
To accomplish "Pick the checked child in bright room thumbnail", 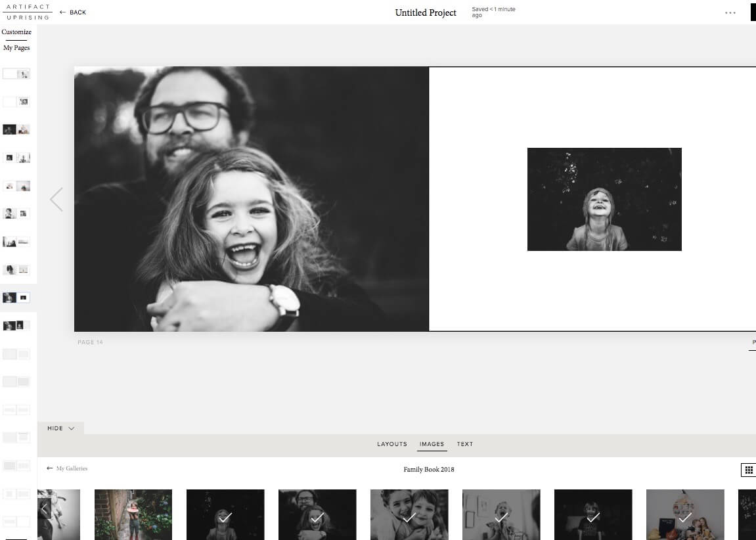I will pyautogui.click(x=501, y=514).
